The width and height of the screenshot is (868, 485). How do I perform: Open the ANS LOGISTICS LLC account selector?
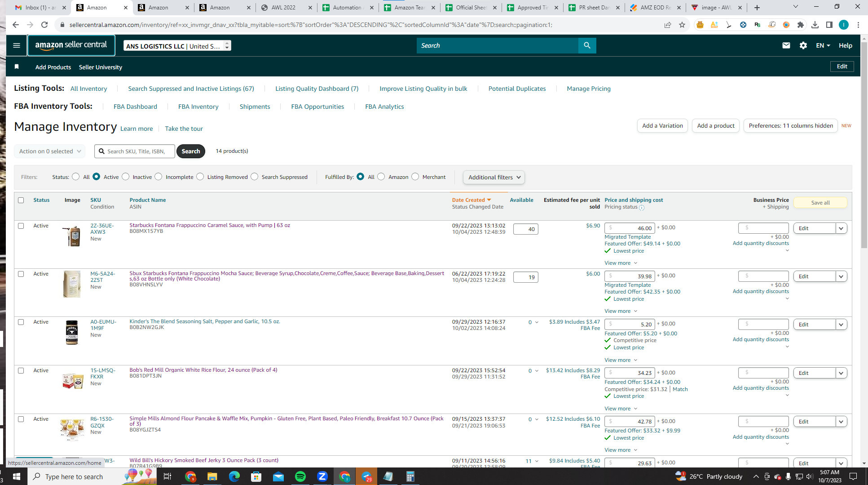[x=177, y=46]
